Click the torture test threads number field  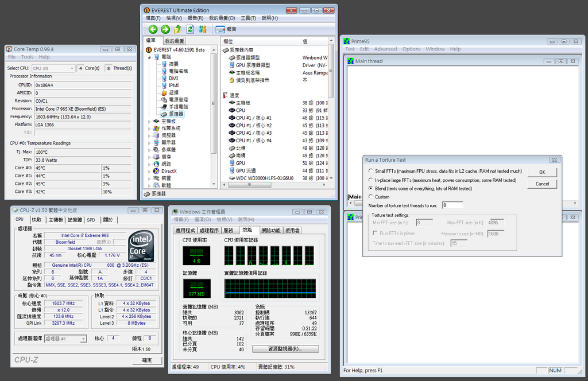(x=452, y=205)
